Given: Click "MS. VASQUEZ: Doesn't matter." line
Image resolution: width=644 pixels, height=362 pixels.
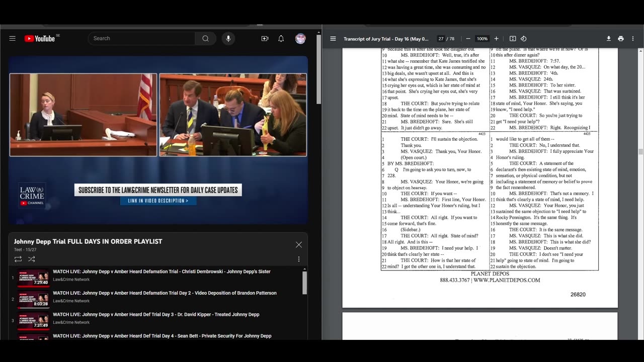Looking at the screenshot, I should click(x=540, y=248).
